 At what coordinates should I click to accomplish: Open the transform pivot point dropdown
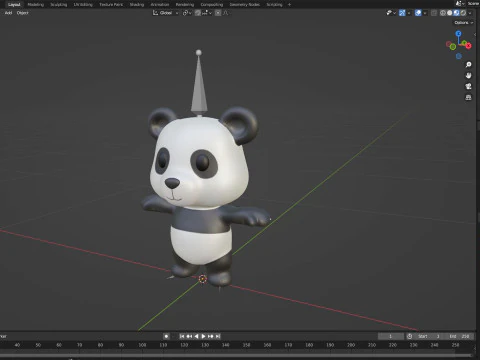[x=187, y=13]
